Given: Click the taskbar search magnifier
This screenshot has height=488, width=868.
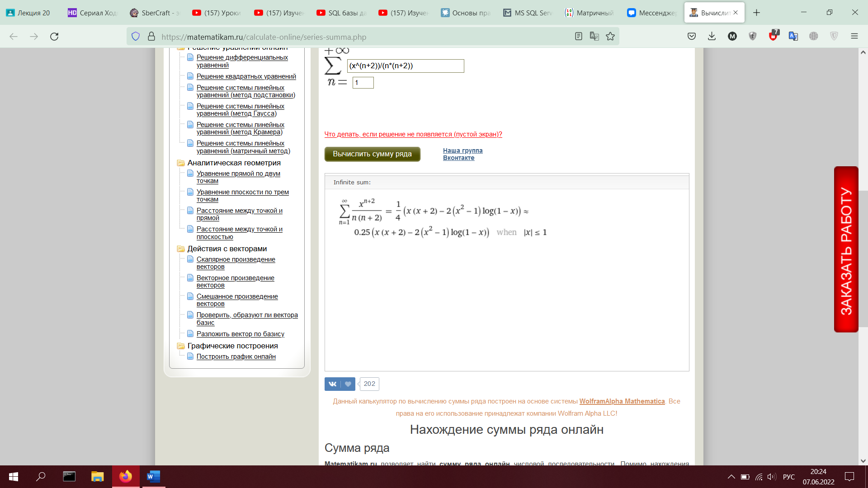Looking at the screenshot, I should (41, 477).
